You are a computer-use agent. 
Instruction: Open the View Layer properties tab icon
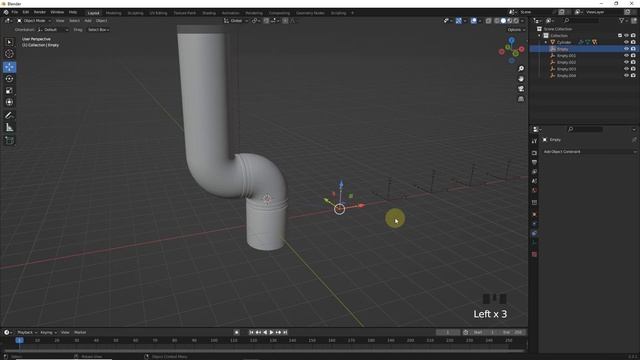coord(534,172)
